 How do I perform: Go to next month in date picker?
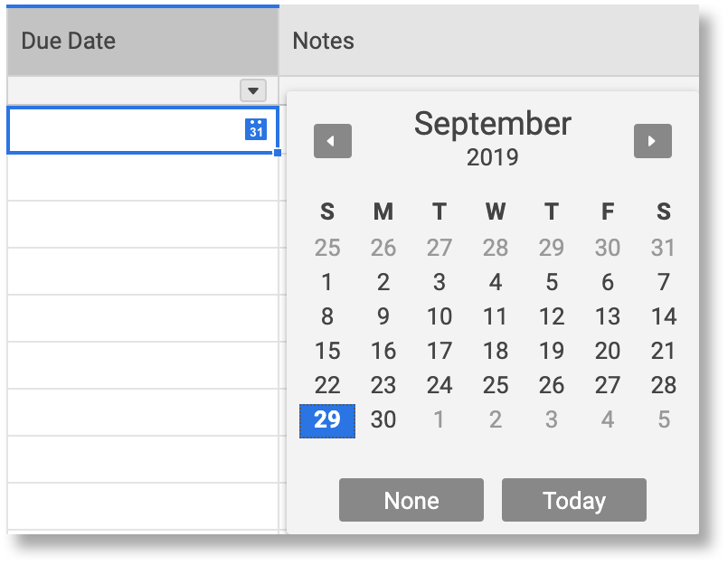coord(652,141)
